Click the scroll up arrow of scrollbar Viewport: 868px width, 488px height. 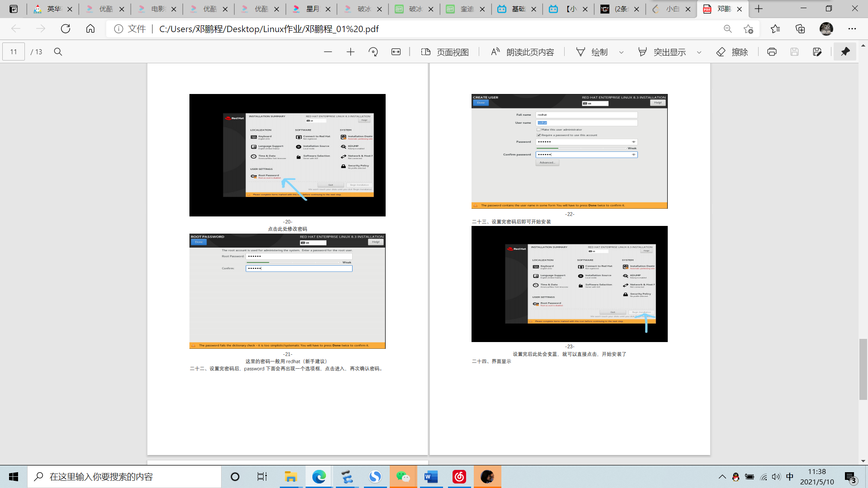pyautogui.click(x=863, y=46)
